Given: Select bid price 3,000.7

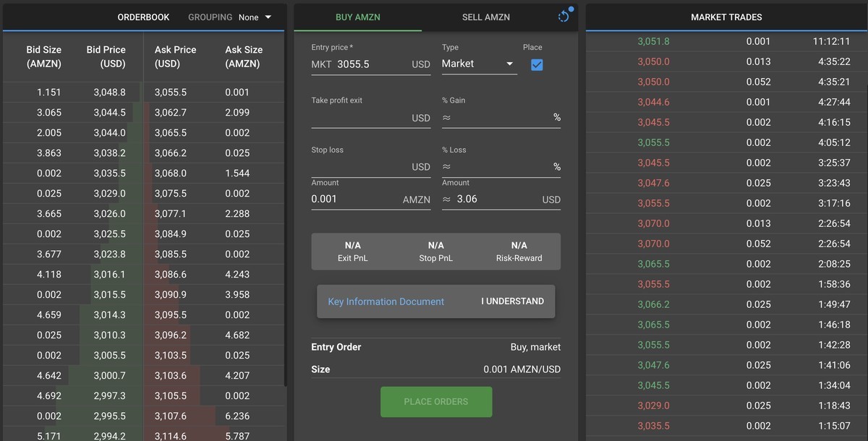Looking at the screenshot, I should click(109, 376).
